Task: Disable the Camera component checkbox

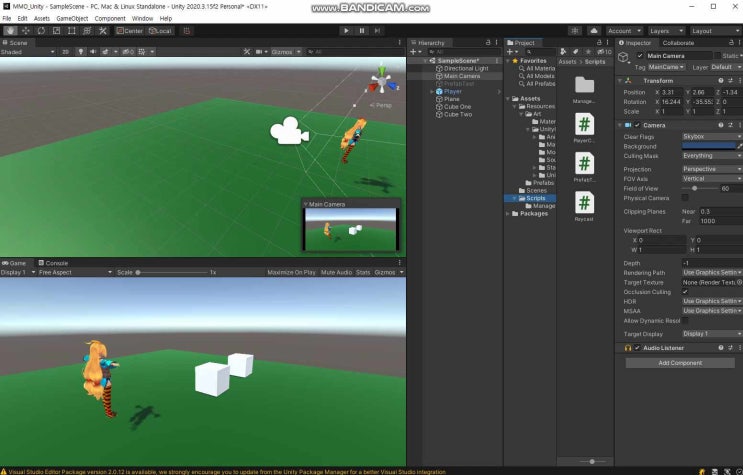Action: 637,125
